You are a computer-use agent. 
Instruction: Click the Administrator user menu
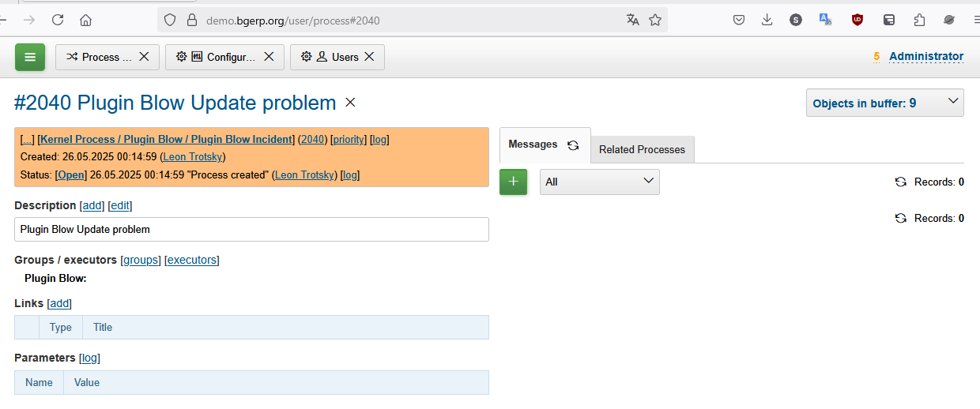coord(925,56)
